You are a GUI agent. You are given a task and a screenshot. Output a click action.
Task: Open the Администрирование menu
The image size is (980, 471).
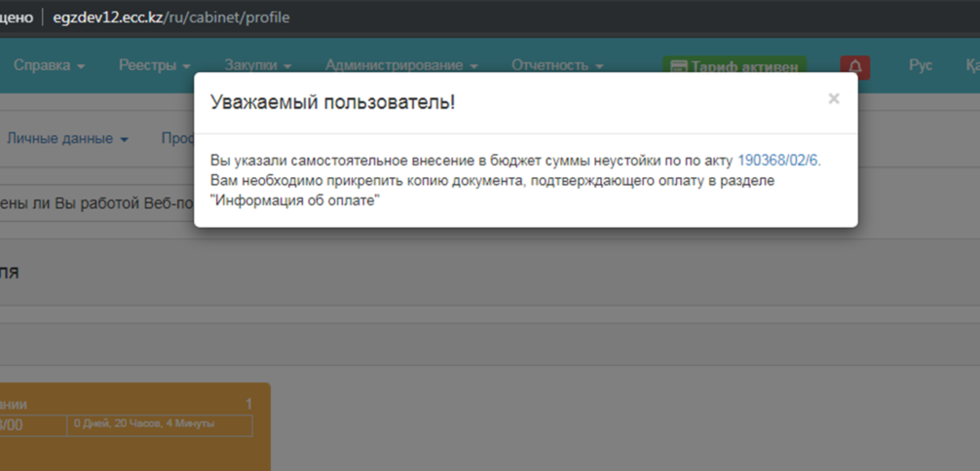(400, 65)
